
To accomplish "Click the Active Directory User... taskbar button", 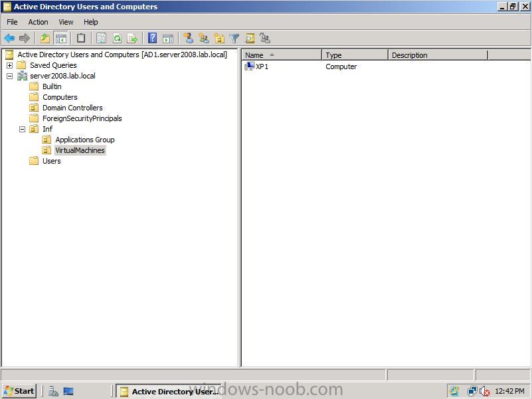I will point(168,392).
